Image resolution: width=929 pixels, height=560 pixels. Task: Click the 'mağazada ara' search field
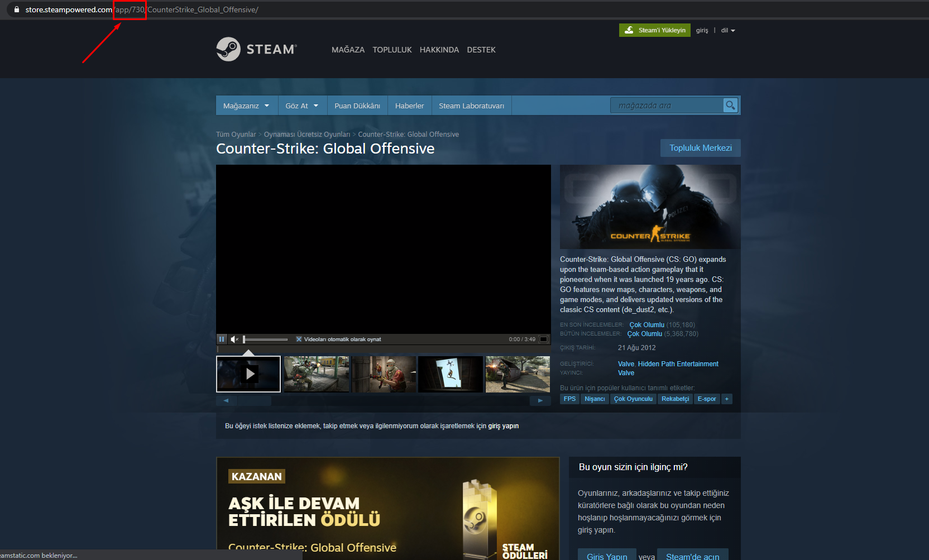pyautogui.click(x=667, y=105)
